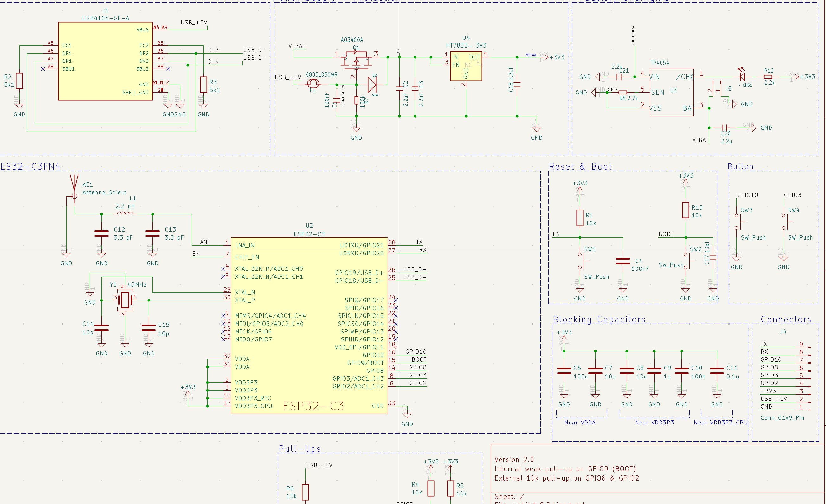The height and width of the screenshot is (504, 826).
Task: Select resistor R1 10k symbol
Action: coord(580,218)
